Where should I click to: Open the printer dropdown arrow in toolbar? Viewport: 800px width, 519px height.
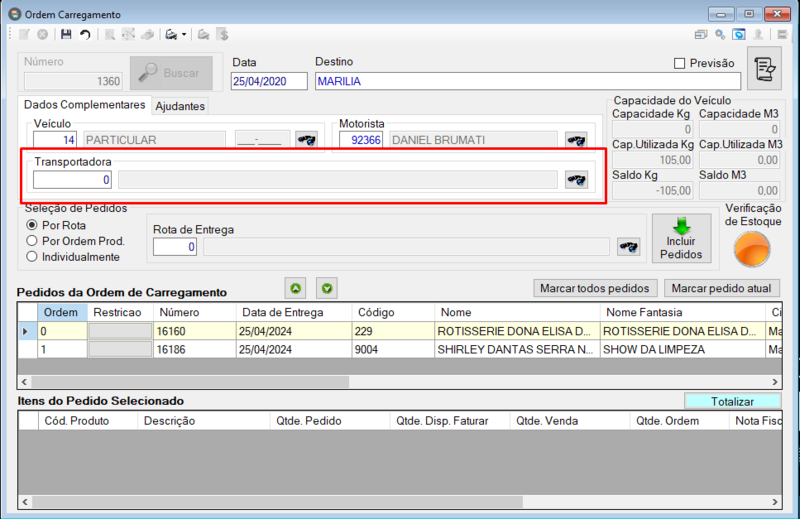(x=184, y=35)
